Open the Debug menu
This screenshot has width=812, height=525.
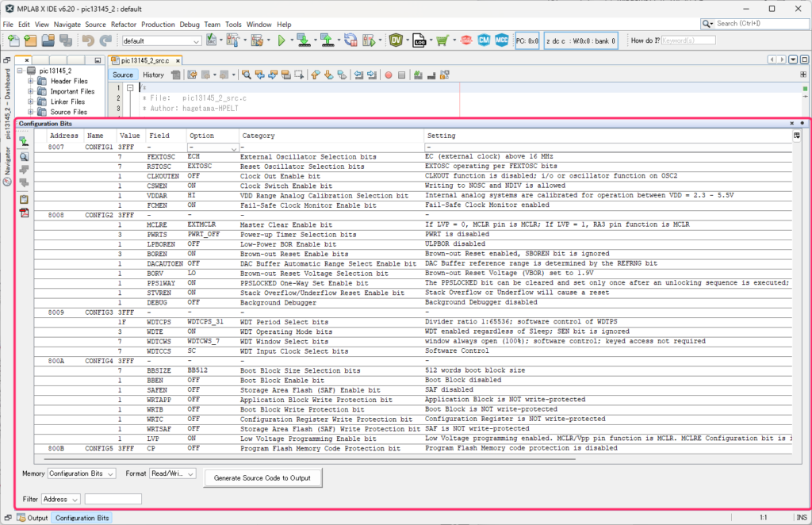[x=190, y=25]
